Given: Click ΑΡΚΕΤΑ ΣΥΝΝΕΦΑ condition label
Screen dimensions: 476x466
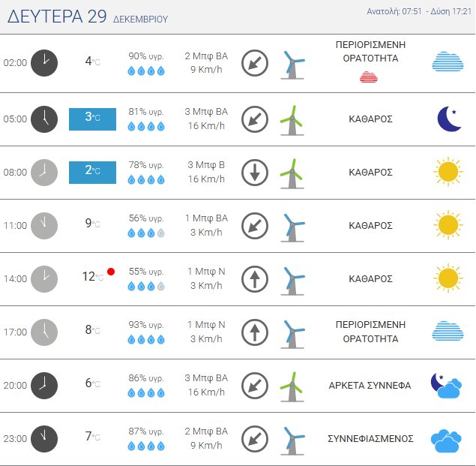Looking at the screenshot, I should point(370,386).
